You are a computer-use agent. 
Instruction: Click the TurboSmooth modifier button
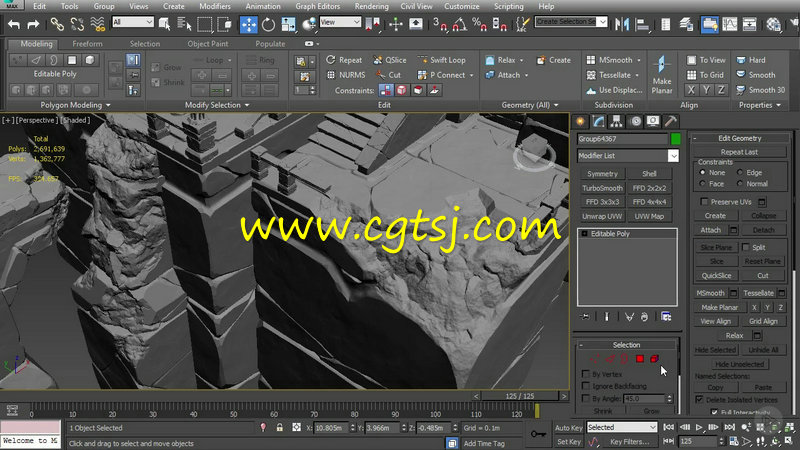pos(603,188)
